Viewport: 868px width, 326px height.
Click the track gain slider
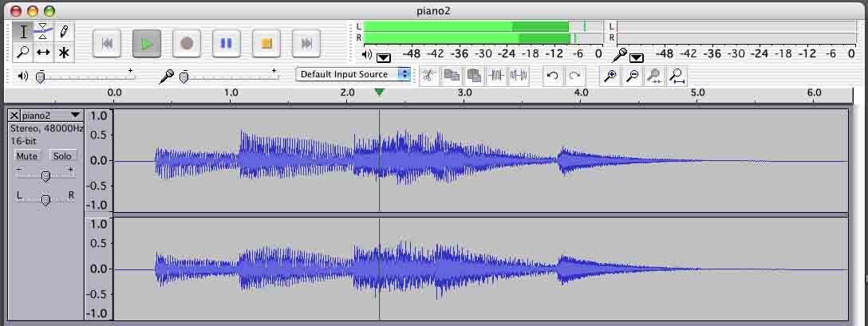45,175
